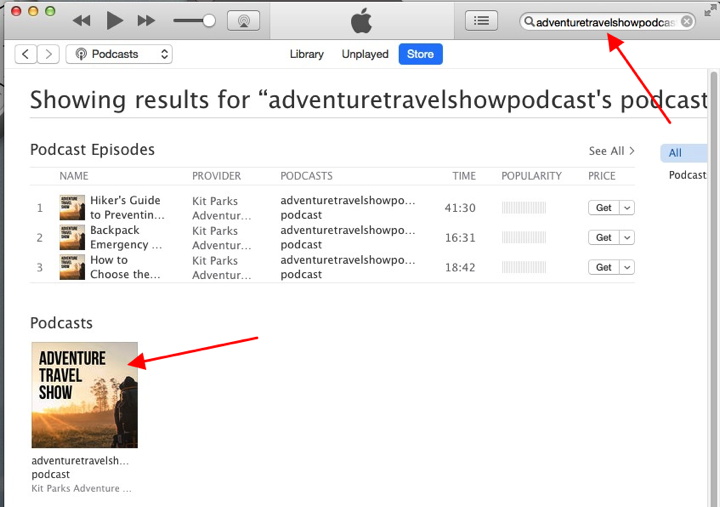Sort by the NAME column header
This screenshot has width=720, height=507.
[74, 176]
